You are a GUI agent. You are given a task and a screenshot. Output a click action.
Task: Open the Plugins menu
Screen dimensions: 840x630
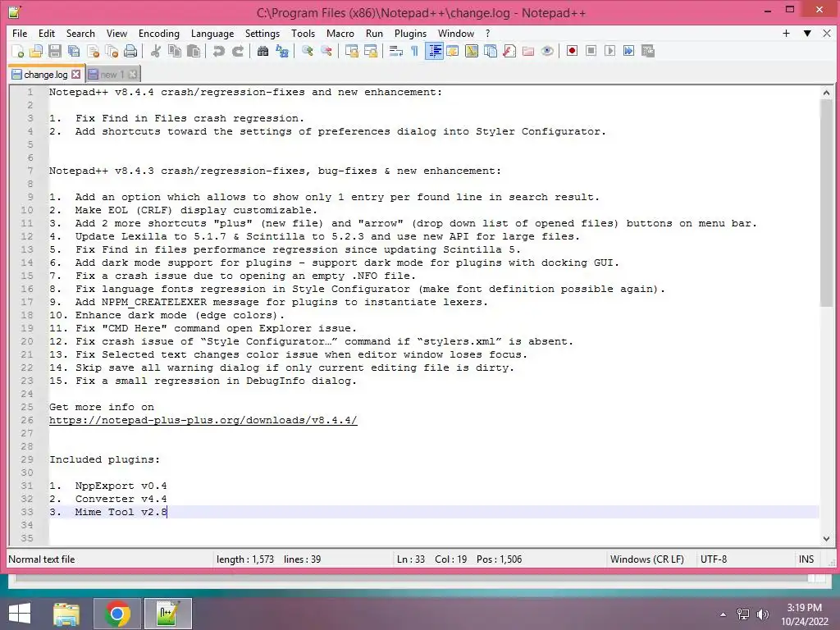click(410, 33)
